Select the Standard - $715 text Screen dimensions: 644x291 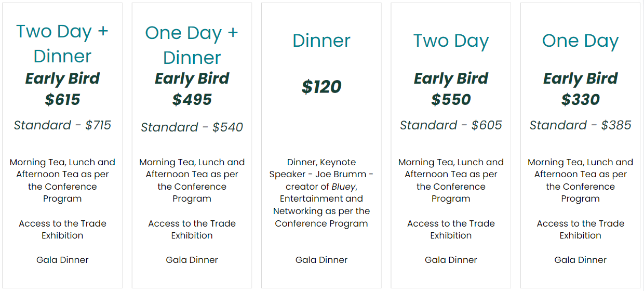62,125
